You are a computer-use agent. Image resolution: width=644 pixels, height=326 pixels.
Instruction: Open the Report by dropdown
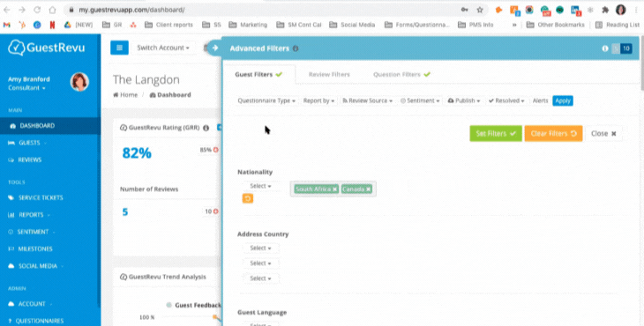tap(318, 100)
